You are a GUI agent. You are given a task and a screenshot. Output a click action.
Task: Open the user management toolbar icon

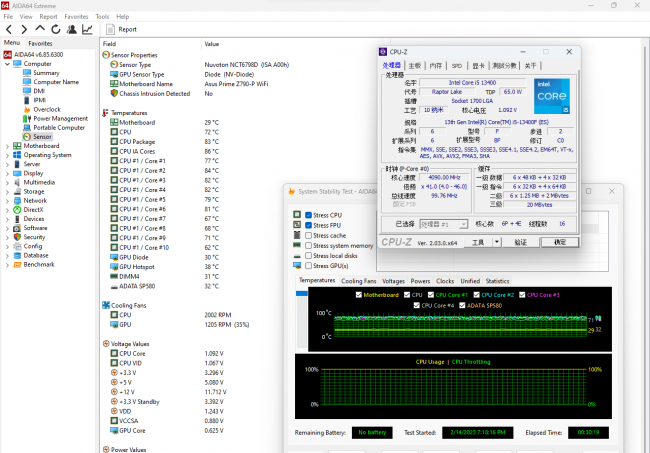click(71, 29)
